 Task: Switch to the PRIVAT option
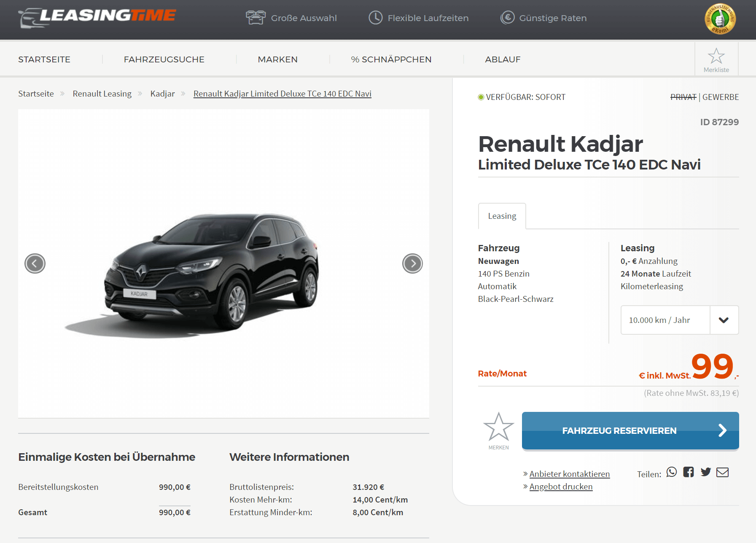[x=683, y=97]
